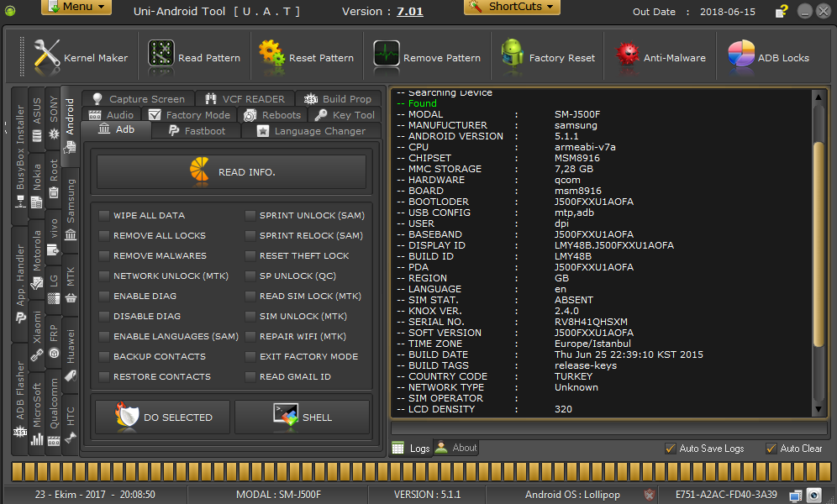Check NETWORK UNLOCK (MTK)
The image size is (837, 504).
[104, 276]
